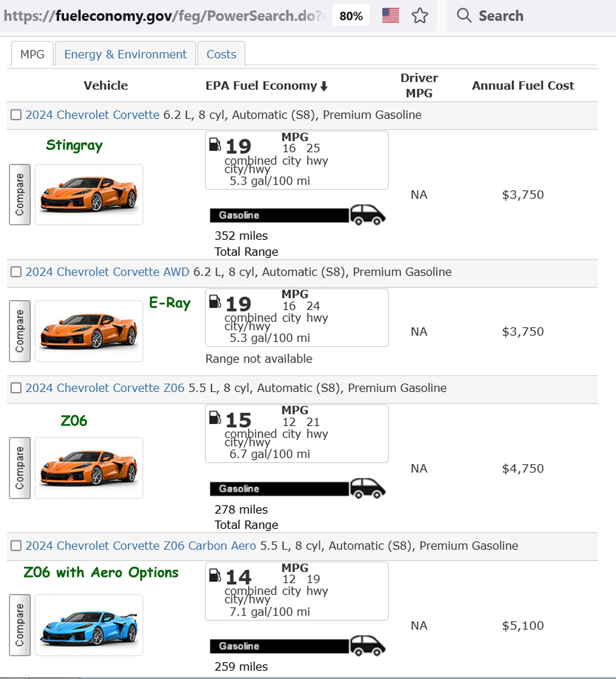This screenshot has height=679, width=616.
Task: Switch to the Energy & Environment tab
Action: tap(125, 54)
